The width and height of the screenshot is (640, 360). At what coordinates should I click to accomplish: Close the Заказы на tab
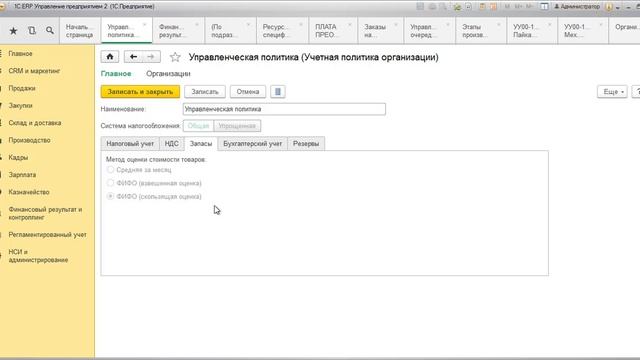click(x=396, y=25)
